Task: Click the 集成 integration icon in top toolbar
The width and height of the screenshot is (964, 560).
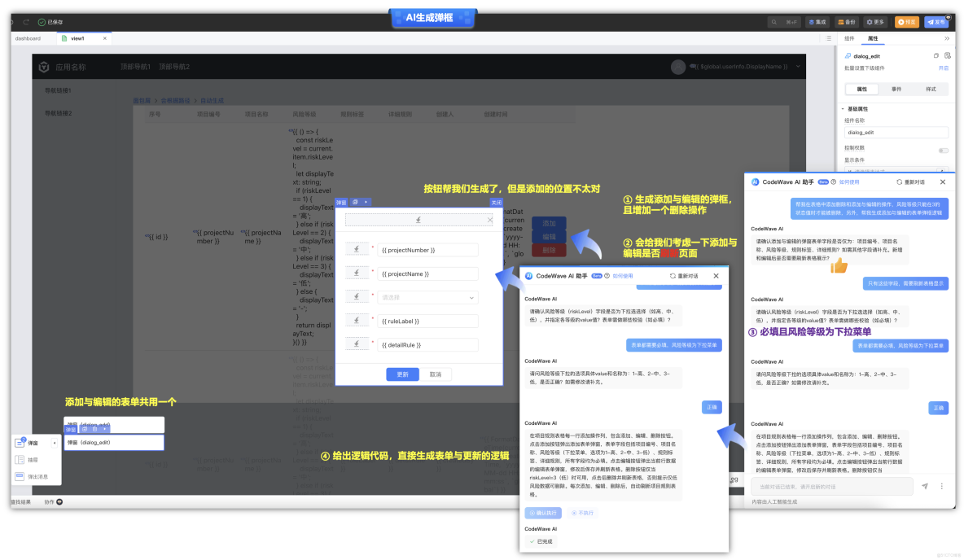Action: tap(817, 21)
